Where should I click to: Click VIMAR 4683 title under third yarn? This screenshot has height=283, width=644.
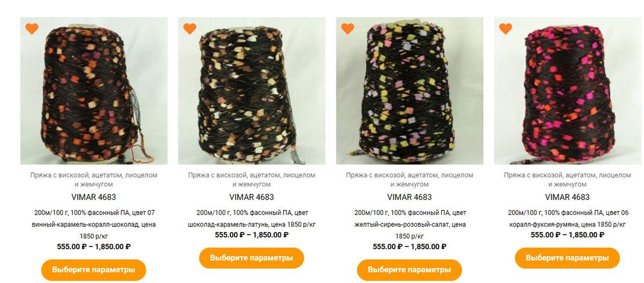coord(409,197)
